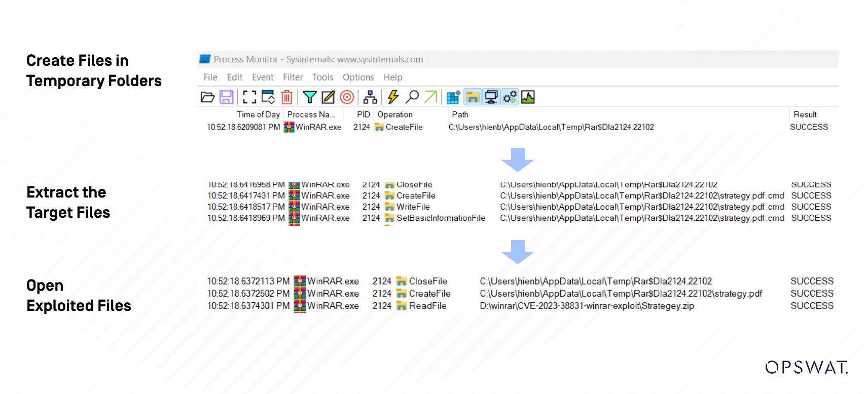Click the Operation column header

(395, 114)
